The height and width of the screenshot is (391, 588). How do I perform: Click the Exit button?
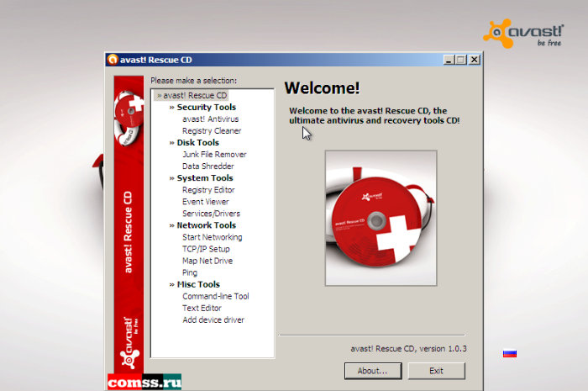(x=436, y=371)
